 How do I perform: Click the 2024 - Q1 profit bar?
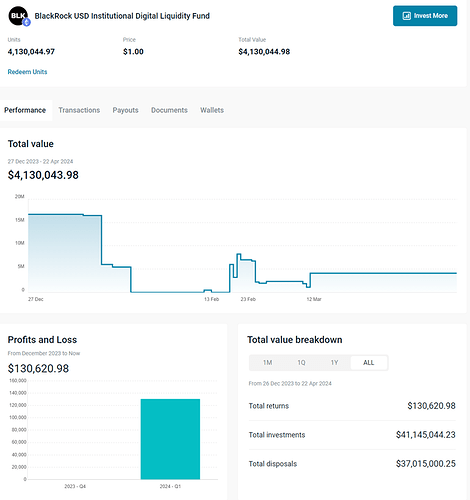coord(170,439)
